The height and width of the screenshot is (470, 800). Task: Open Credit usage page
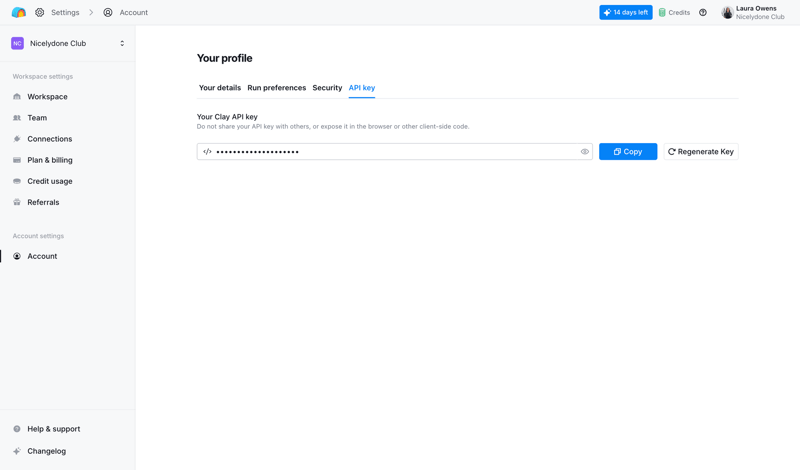pos(49,181)
